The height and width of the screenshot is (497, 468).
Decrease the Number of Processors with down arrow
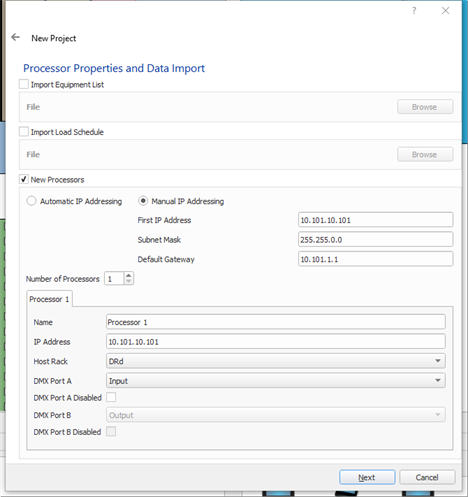click(x=129, y=281)
